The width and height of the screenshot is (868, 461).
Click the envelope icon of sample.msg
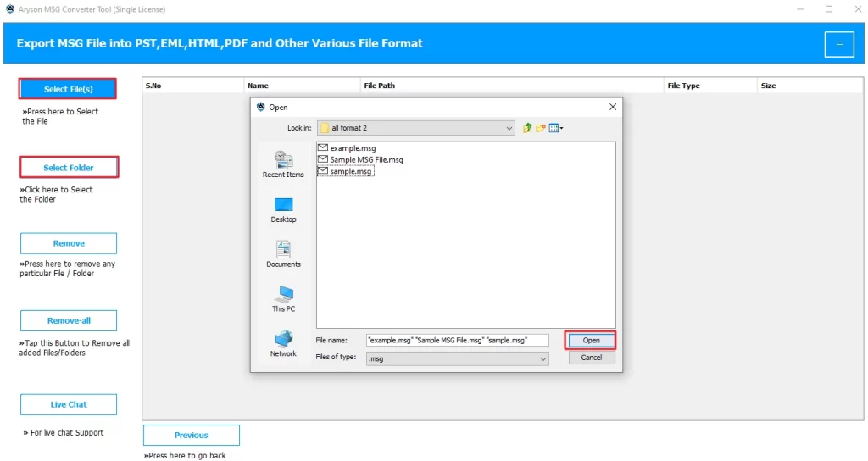[323, 171]
